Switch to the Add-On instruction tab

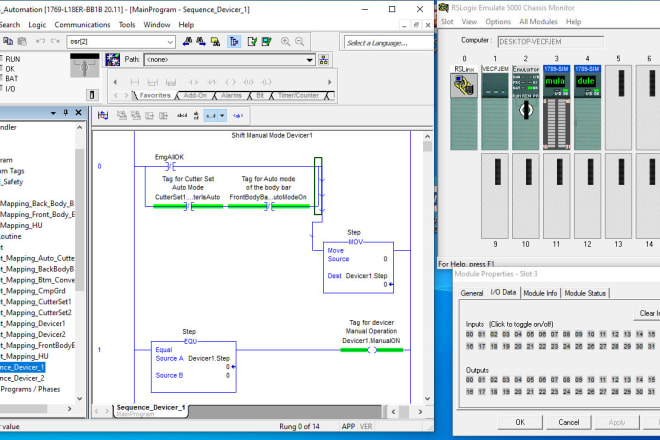[x=195, y=96]
